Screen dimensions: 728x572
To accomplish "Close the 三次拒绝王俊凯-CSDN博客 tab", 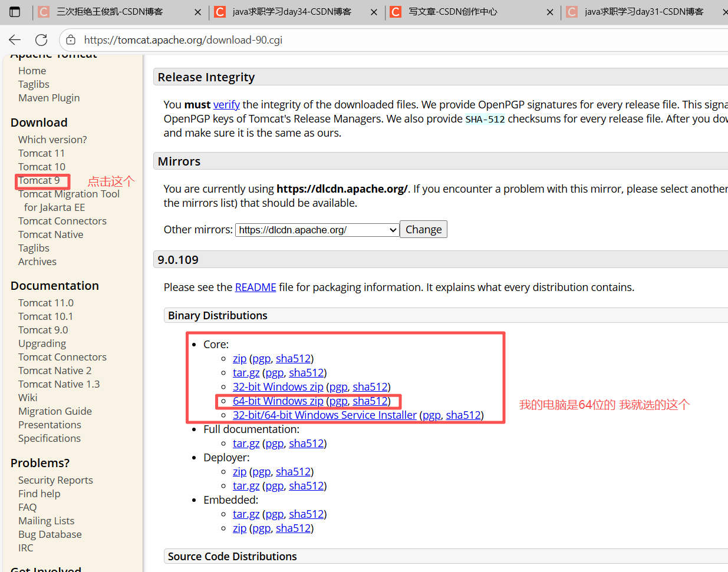I will 197,12.
